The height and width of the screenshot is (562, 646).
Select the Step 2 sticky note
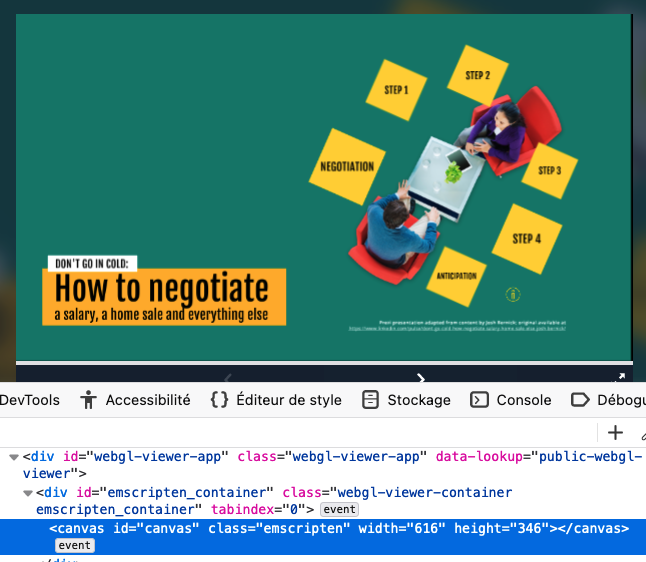477,75
